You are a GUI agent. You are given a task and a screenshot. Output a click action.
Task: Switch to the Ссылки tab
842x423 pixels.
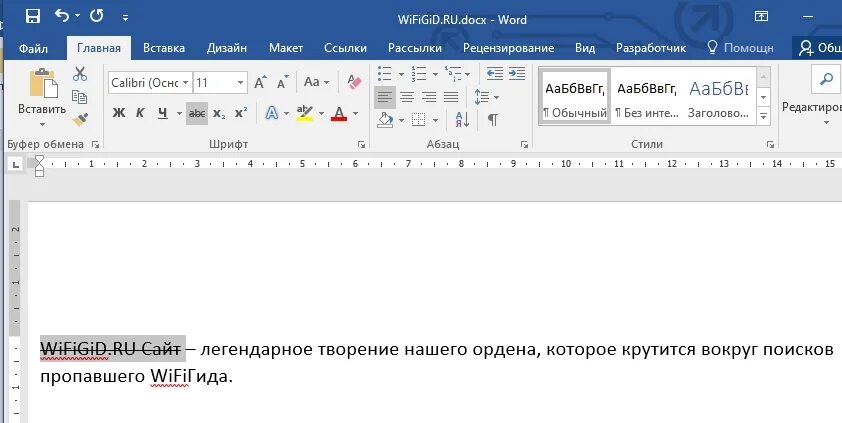click(345, 48)
